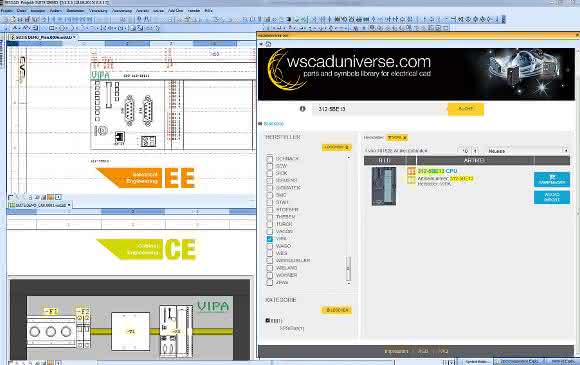Viewport: 580px width, 365px height.
Task: Click the yellow search button next to search field
Action: point(465,109)
